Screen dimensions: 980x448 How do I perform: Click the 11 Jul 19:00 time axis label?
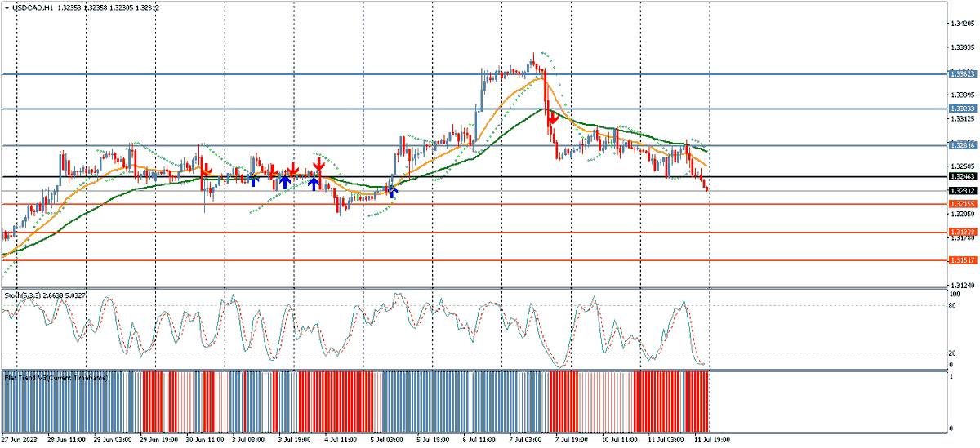(710, 438)
